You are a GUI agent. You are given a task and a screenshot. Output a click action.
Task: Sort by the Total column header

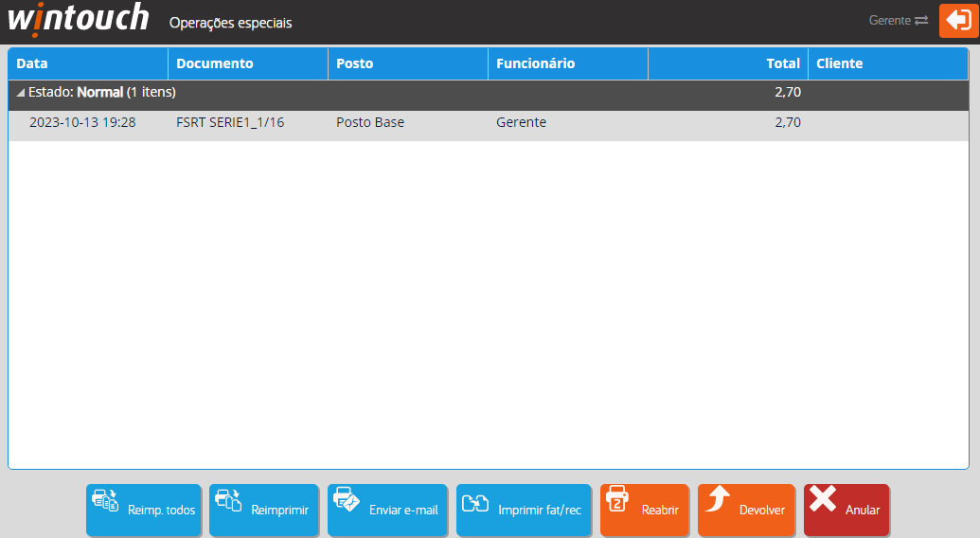click(x=727, y=63)
